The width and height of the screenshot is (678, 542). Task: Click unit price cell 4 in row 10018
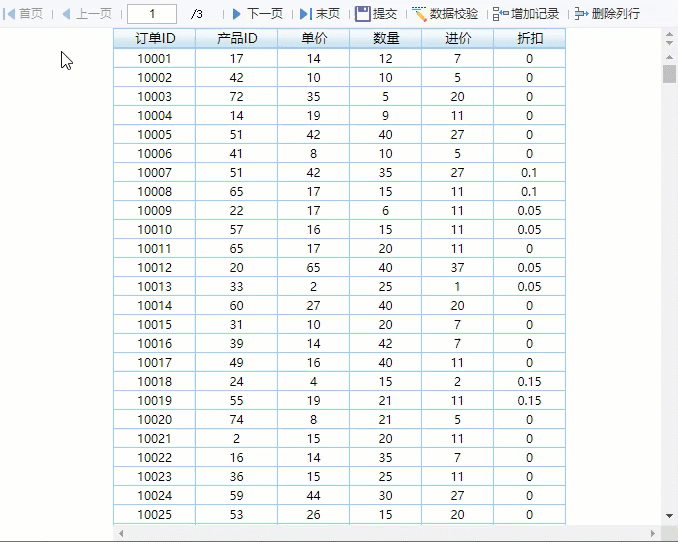(313, 382)
